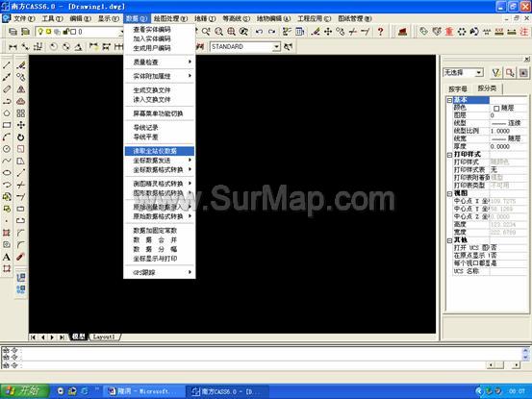Click 屏幕菜单功能切换 entry
Screen dimensions: 532x399
[159, 113]
